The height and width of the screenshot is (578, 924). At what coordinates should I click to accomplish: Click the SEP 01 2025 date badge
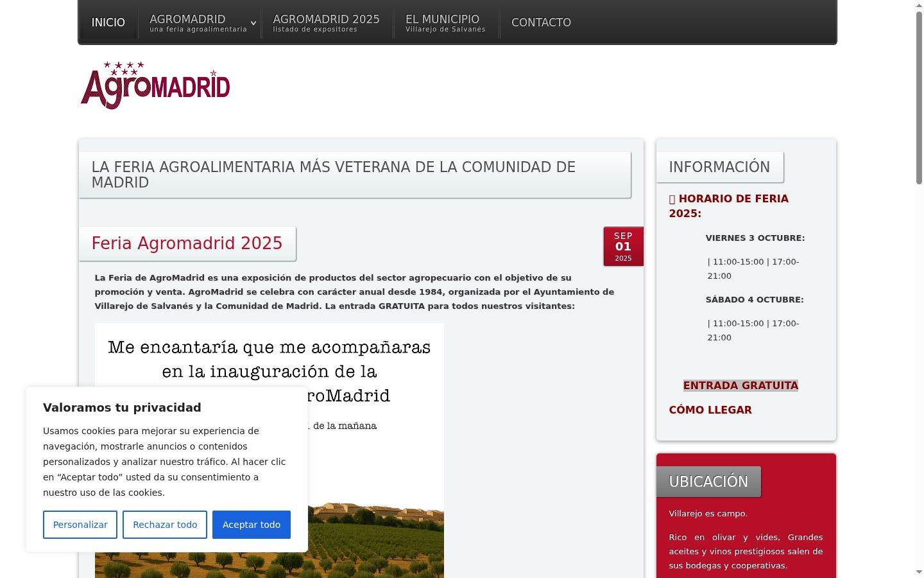623,246
